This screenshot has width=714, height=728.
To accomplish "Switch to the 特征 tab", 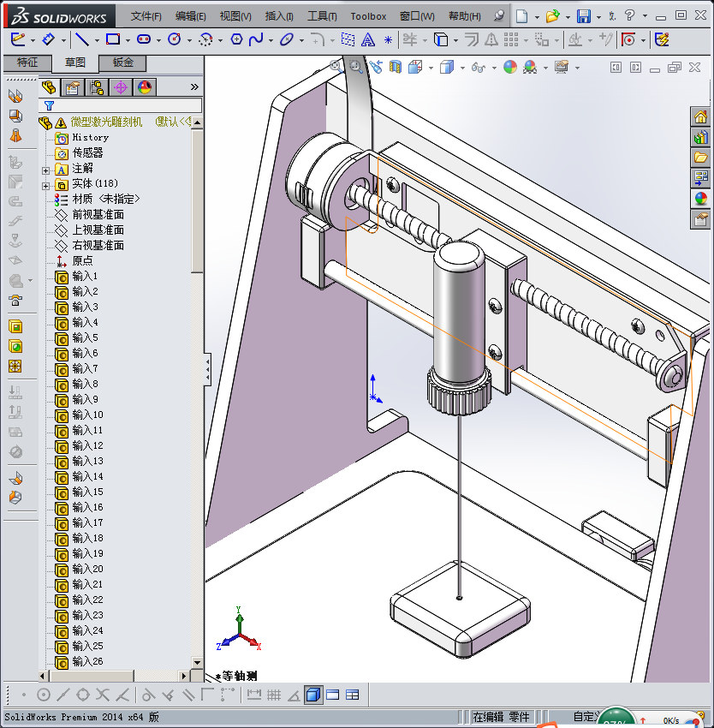I will click(27, 63).
